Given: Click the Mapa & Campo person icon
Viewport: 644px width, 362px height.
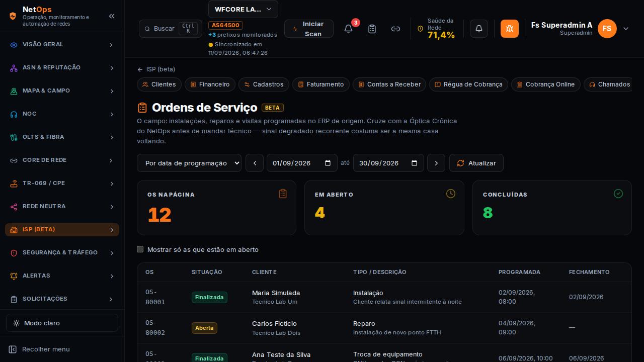Looking at the screenshot, I should click(x=14, y=91).
